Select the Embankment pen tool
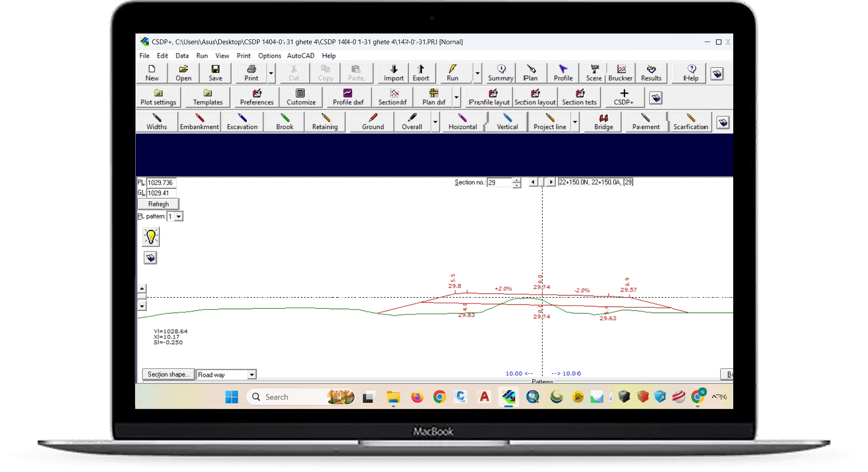The image size is (868, 472). point(199,122)
